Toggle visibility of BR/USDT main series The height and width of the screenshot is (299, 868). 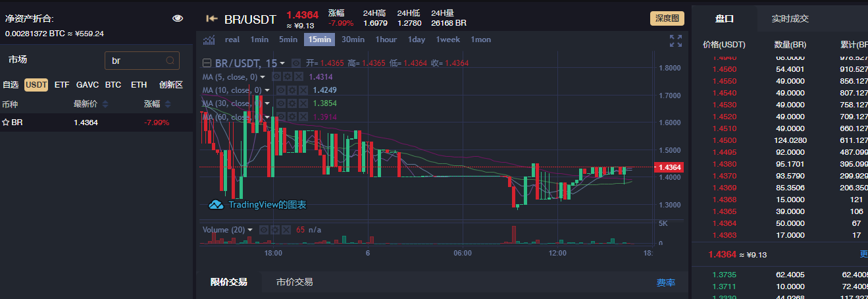(x=295, y=63)
